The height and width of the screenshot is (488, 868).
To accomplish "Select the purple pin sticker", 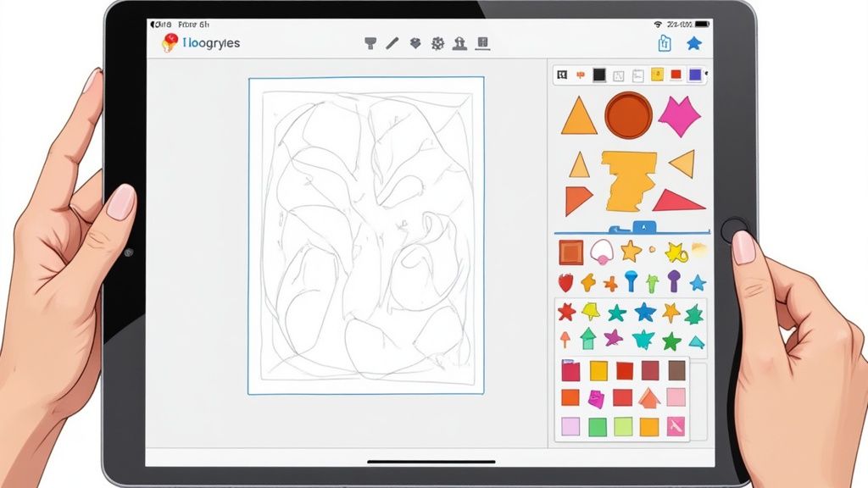I will [673, 280].
